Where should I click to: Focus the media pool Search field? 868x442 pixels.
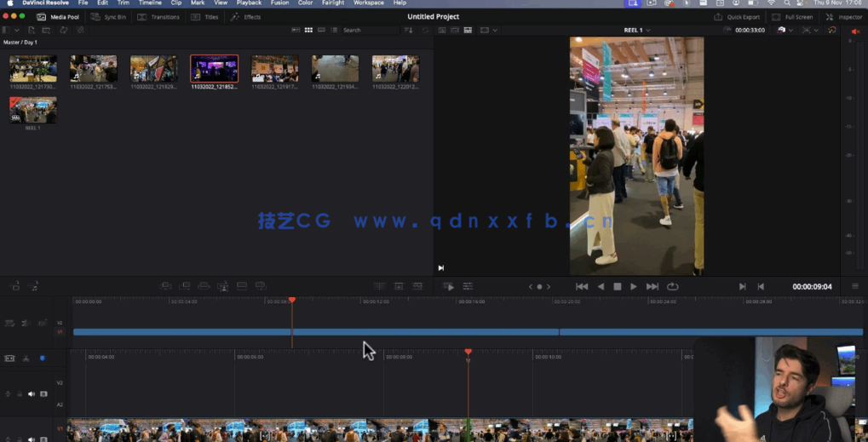[370, 30]
